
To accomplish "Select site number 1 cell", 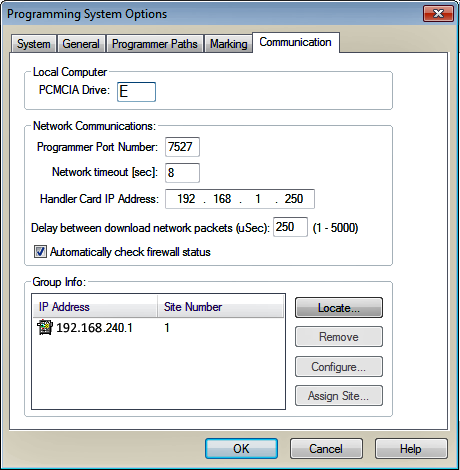I will pyautogui.click(x=167, y=328).
